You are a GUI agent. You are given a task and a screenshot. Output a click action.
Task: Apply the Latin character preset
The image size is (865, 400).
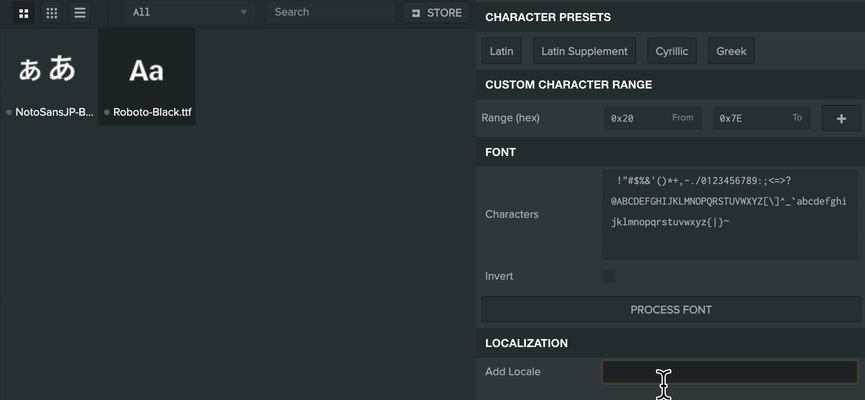[x=501, y=51]
